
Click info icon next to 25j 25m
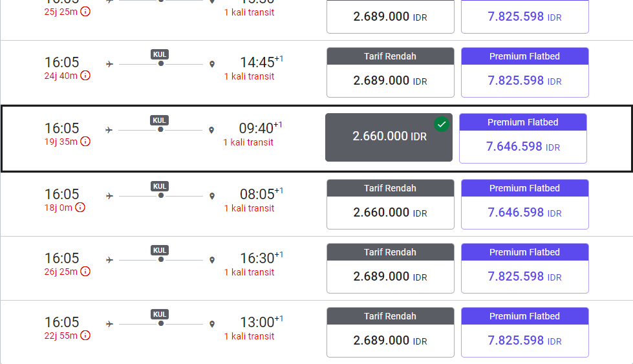(85, 11)
